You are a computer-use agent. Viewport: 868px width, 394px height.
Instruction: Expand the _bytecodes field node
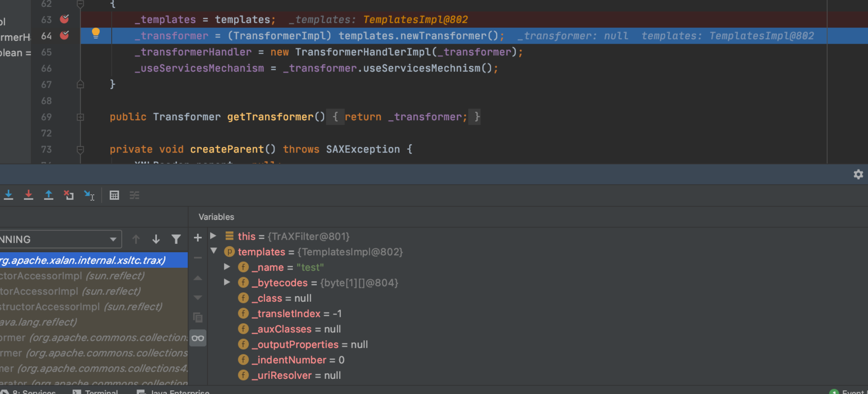pyautogui.click(x=227, y=282)
